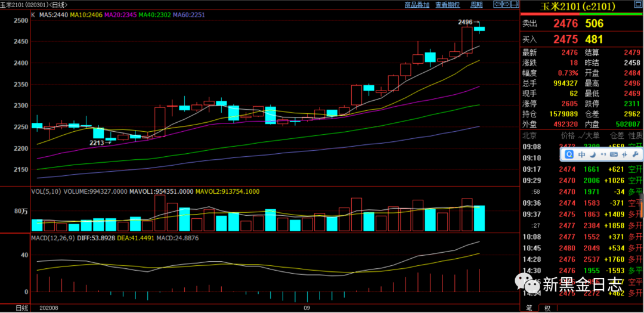This screenshot has width=644, height=313.
Task: Click the last cyan volume bar
Action: coord(479,218)
